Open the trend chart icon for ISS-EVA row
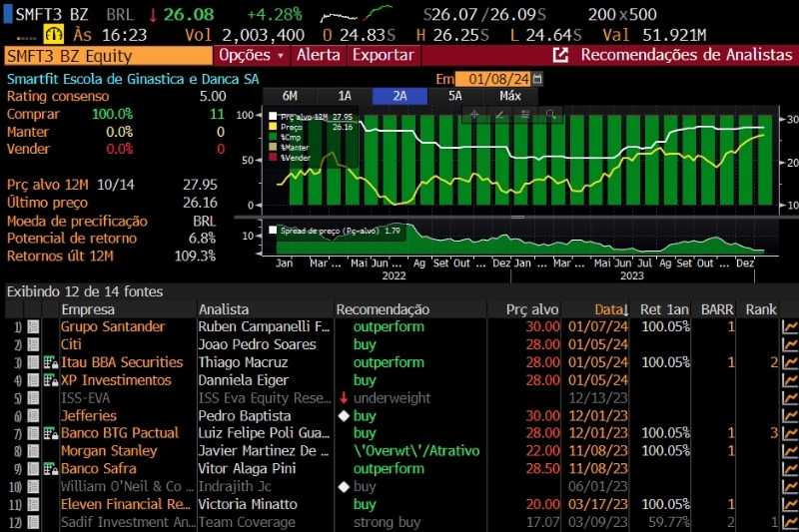799x532 pixels. (x=790, y=398)
